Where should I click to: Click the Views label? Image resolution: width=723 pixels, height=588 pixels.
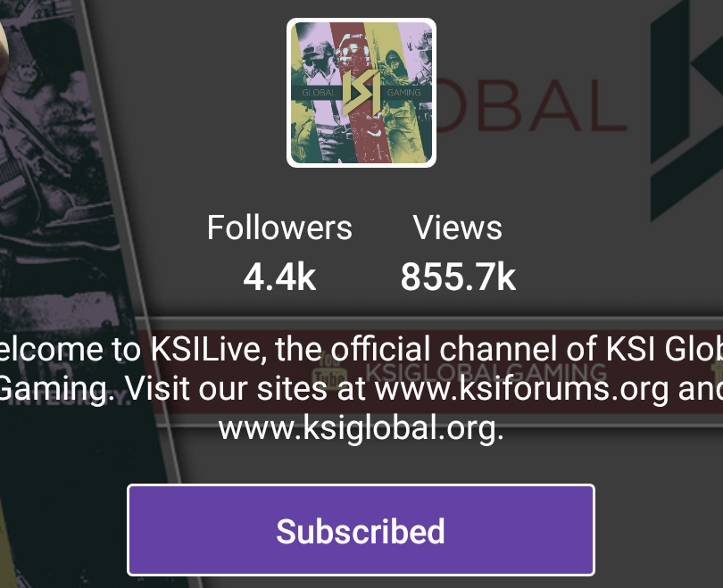click(x=457, y=228)
